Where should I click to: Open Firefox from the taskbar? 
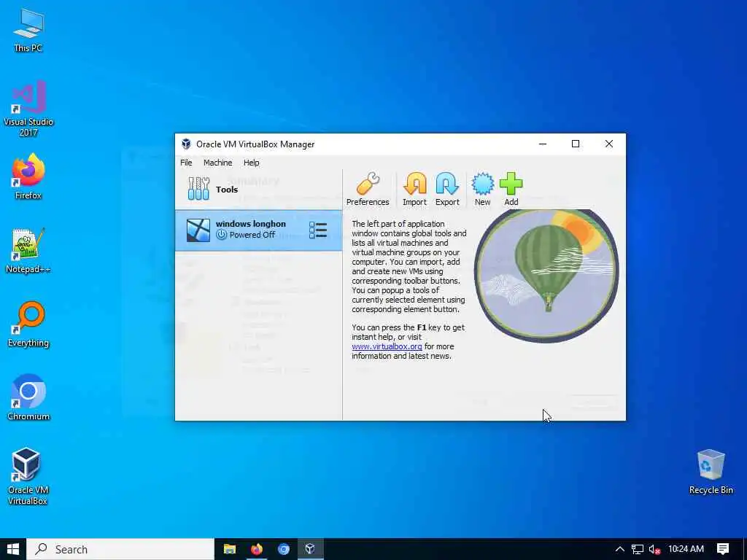[257, 549]
